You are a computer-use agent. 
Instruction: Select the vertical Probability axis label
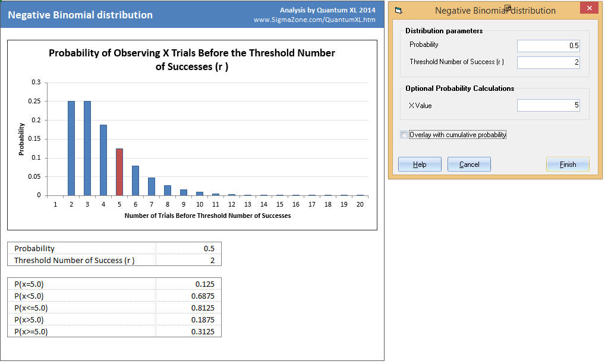coord(21,139)
